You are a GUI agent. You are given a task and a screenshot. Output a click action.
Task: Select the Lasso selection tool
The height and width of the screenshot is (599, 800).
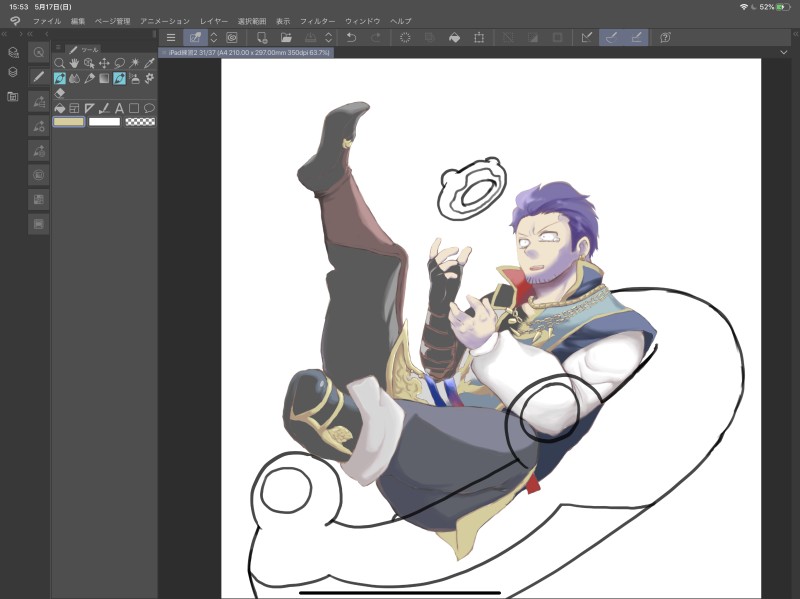(x=119, y=63)
